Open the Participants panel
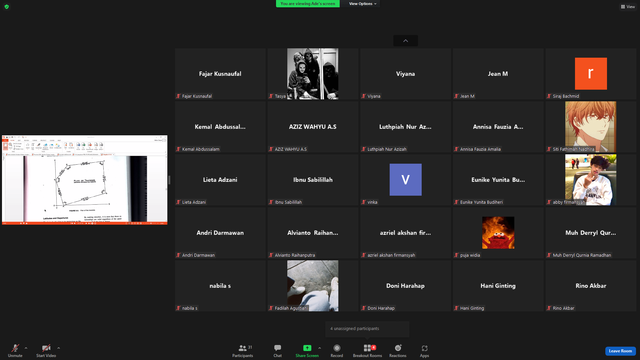 (243, 350)
